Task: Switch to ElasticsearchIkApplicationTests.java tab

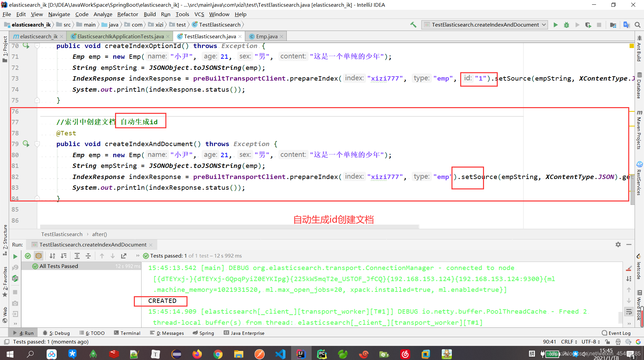Action: coord(120,36)
